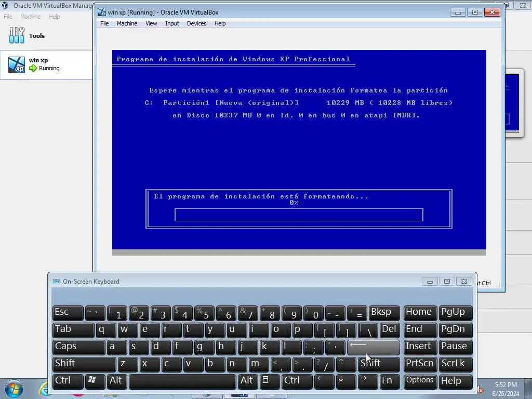The width and height of the screenshot is (532, 399).
Task: Click the green Running status arrow icon
Action: 33,68
